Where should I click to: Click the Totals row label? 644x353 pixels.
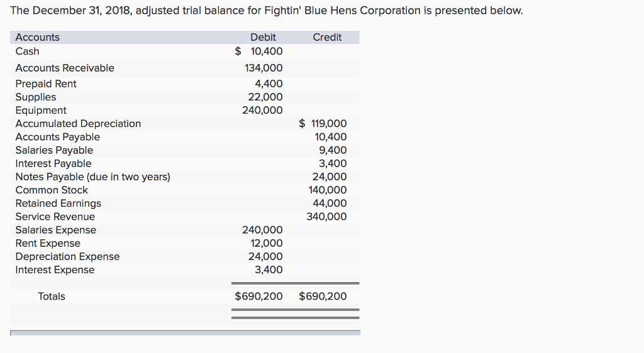(52, 296)
